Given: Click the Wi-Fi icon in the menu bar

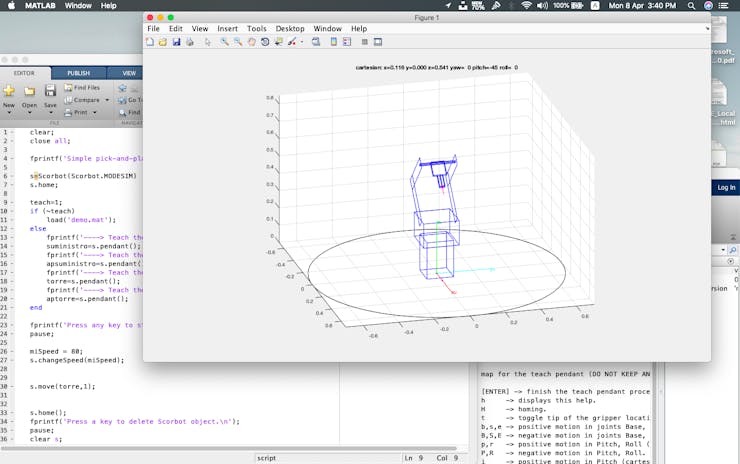Looking at the screenshot, I should pos(526,6).
